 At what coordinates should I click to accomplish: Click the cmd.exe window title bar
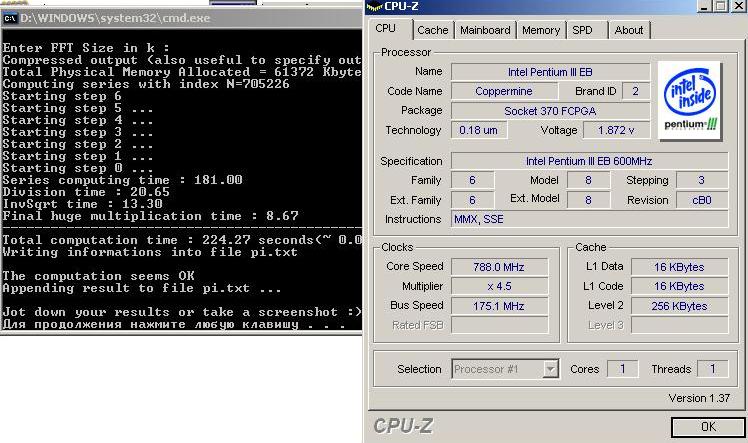pyautogui.click(x=181, y=18)
